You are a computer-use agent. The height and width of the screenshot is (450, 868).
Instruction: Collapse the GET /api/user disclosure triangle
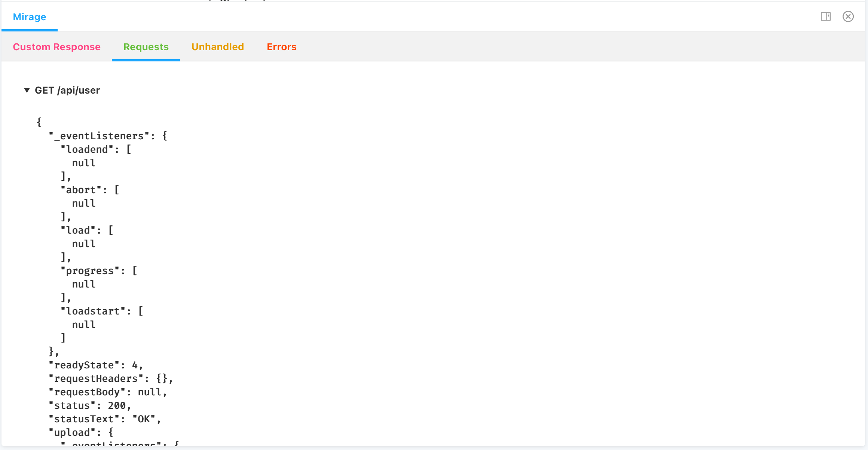(27, 90)
